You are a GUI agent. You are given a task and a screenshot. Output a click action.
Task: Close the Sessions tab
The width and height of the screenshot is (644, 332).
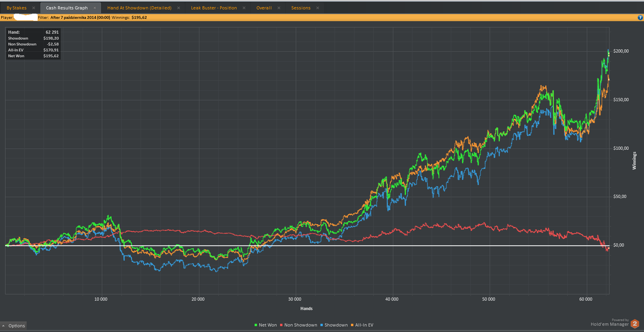click(x=318, y=8)
